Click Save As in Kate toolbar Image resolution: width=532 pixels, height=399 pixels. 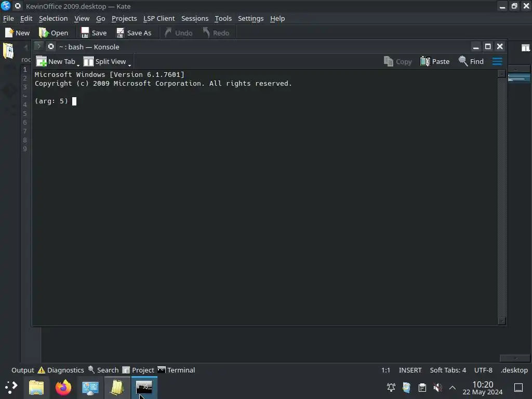[x=134, y=33]
